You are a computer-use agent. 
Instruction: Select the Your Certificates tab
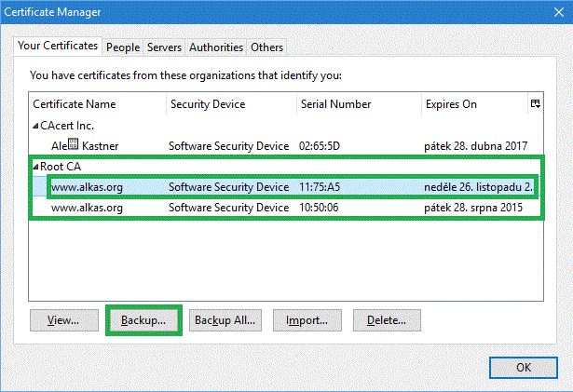(58, 46)
